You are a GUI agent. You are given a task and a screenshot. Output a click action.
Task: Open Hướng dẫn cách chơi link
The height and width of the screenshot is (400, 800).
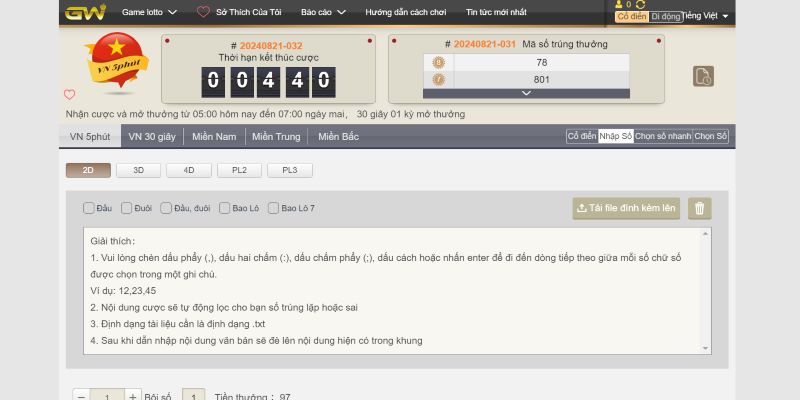(406, 12)
